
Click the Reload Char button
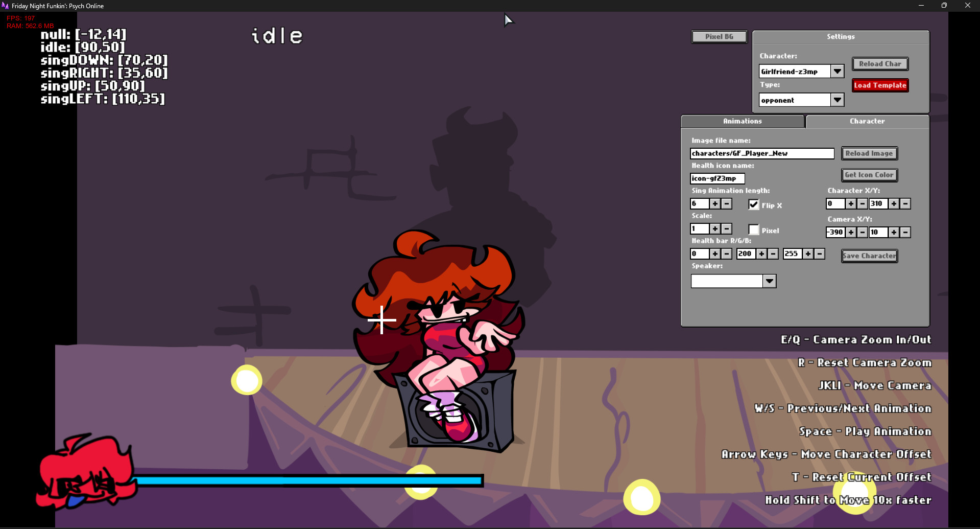click(880, 64)
